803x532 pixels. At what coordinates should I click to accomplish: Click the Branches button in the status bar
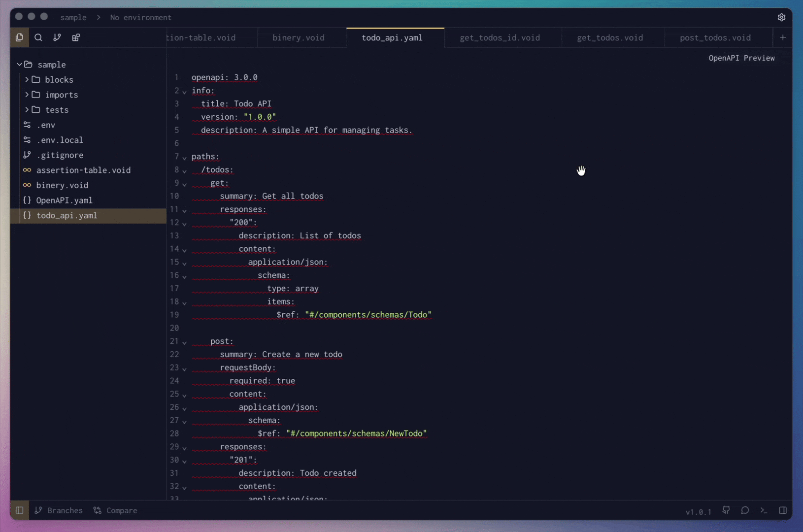click(58, 510)
